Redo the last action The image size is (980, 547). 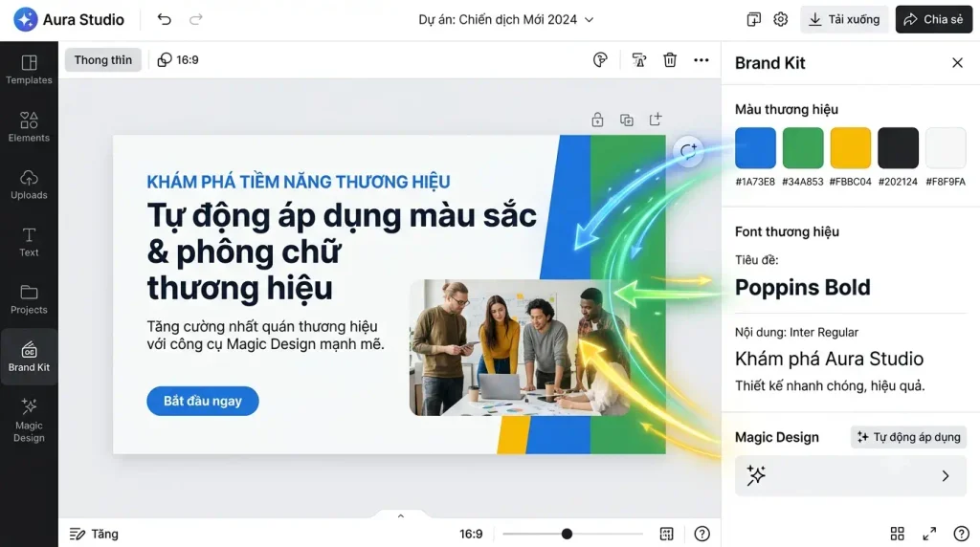point(195,19)
